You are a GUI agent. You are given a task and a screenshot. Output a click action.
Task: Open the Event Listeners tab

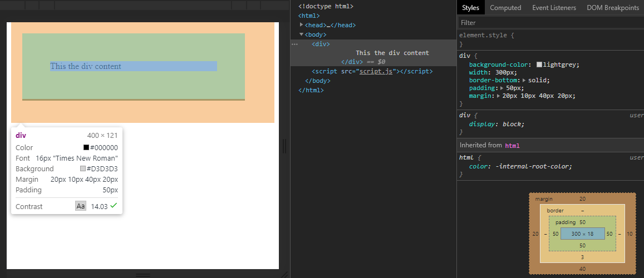click(x=554, y=7)
